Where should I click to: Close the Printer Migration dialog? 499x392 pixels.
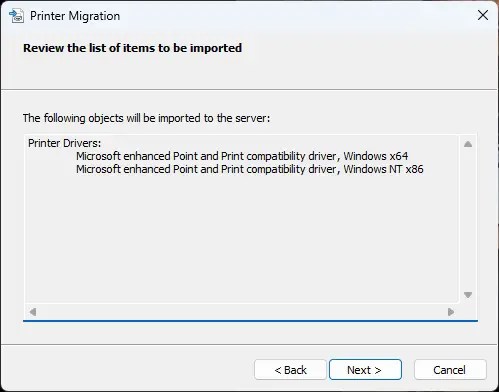[x=483, y=15]
